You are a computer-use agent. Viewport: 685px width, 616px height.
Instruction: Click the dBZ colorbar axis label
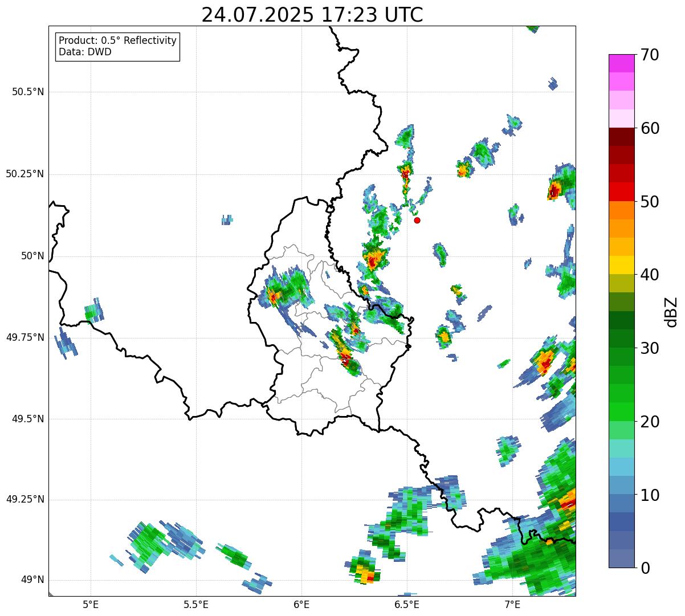[672, 312]
